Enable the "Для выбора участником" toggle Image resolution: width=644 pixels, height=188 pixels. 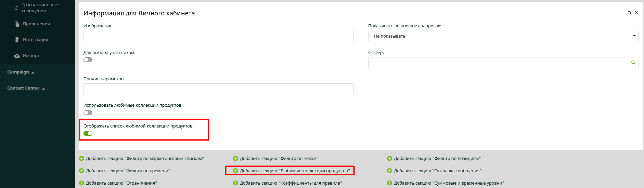point(88,60)
